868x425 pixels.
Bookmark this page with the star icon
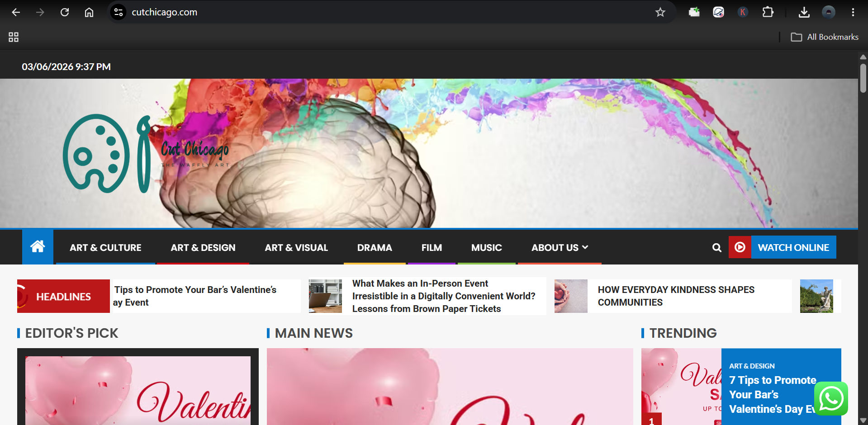(x=660, y=12)
